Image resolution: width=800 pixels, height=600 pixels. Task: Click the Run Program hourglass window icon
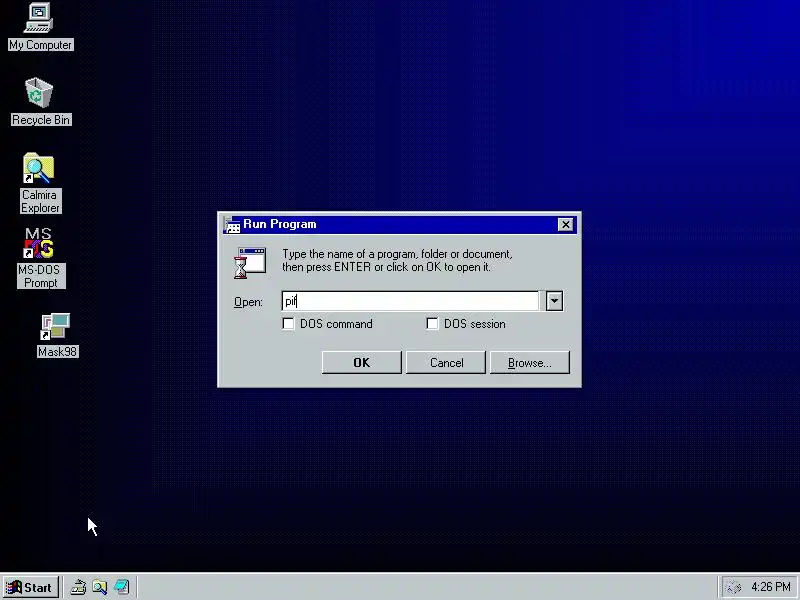(x=250, y=263)
